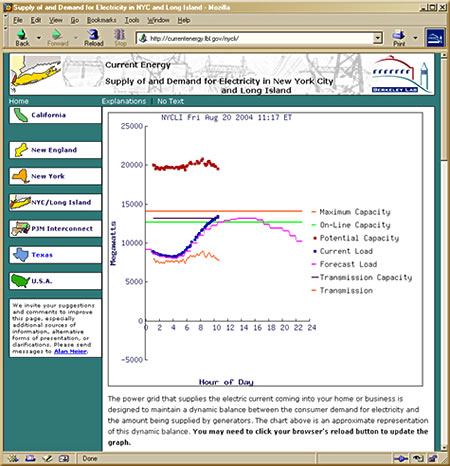Select the NYC/Long Island link
Viewport: 450px width, 466px height.
(61, 202)
